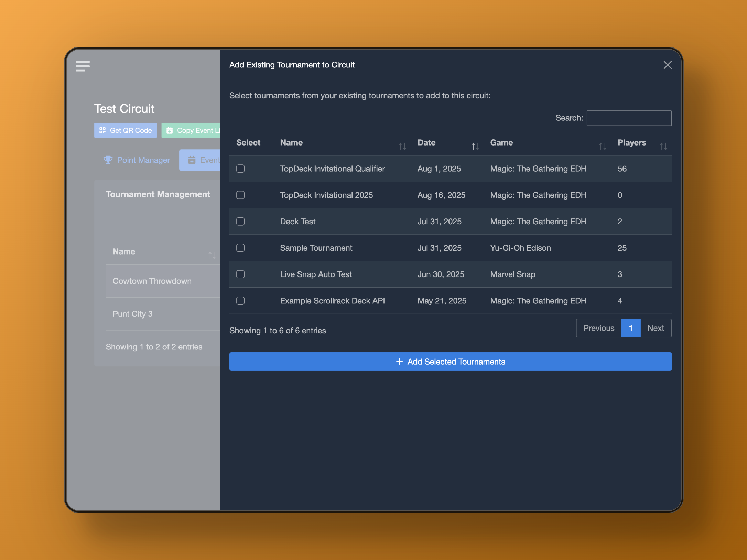Screen dimensions: 747x560
Task: Select the Deck Test tournament checkbox
Action: click(x=240, y=222)
